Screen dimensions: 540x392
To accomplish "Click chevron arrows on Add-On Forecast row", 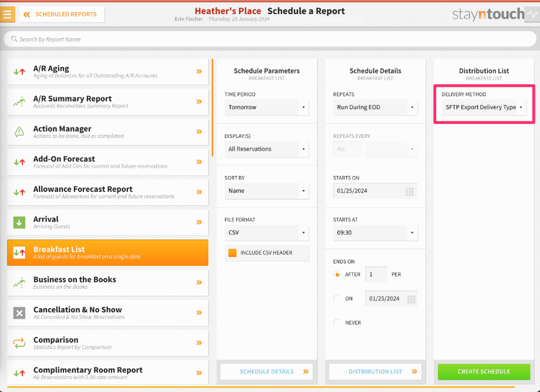I will point(199,162).
